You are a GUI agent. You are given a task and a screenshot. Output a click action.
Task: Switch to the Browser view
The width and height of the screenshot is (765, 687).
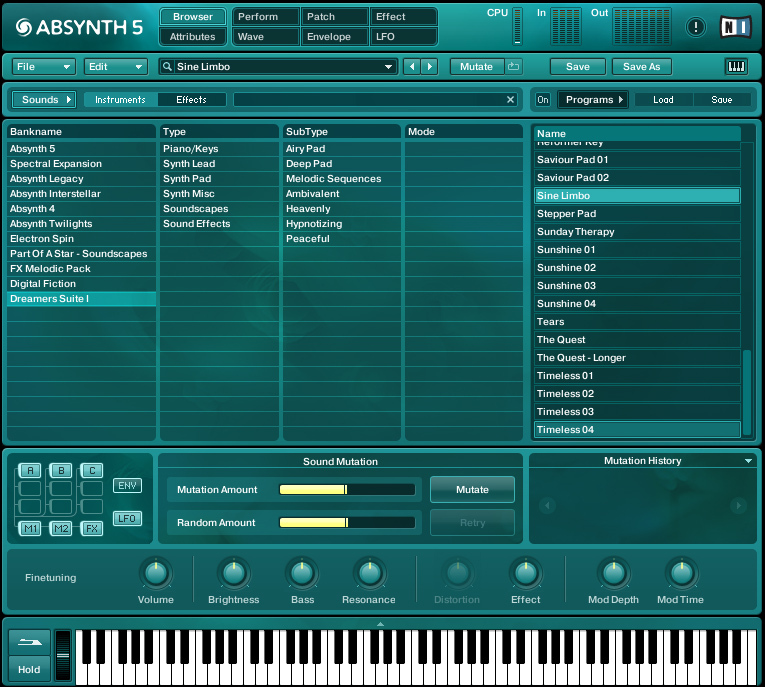(x=193, y=17)
